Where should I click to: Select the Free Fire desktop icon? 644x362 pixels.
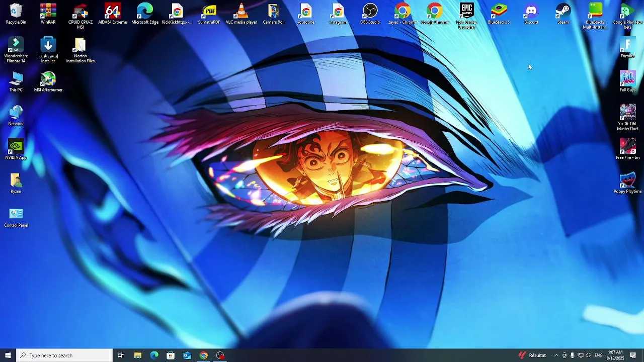tap(628, 149)
